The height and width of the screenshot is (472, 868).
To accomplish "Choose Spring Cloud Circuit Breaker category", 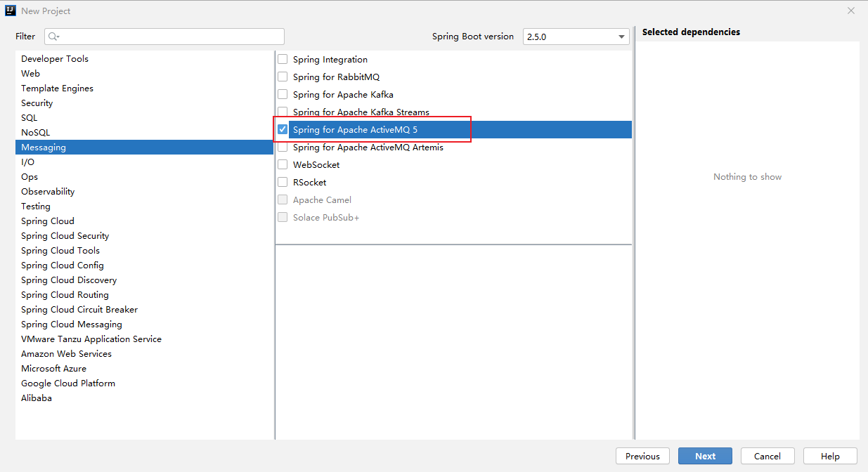I will pyautogui.click(x=144, y=310).
